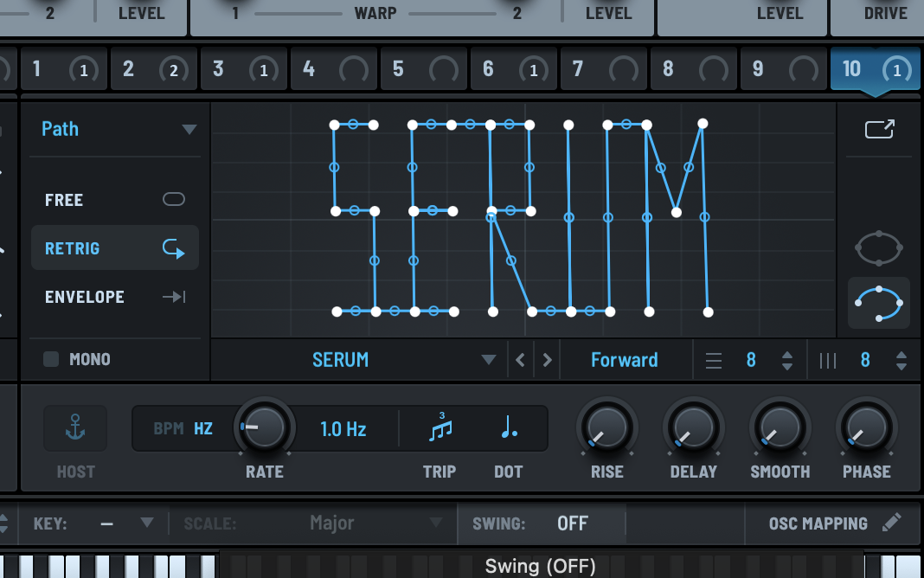This screenshot has width=924, height=578.
Task: Select LFO tab 2
Action: tap(154, 69)
